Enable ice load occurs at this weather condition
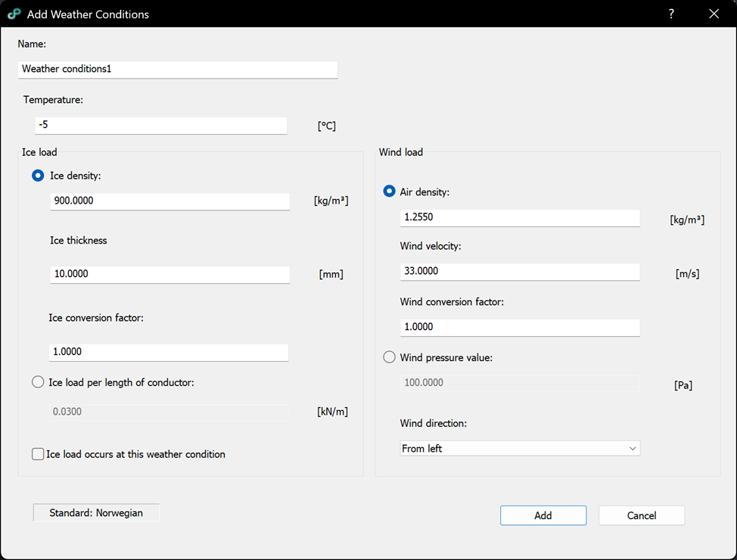Screen dimensions: 737x560 coord(38,454)
